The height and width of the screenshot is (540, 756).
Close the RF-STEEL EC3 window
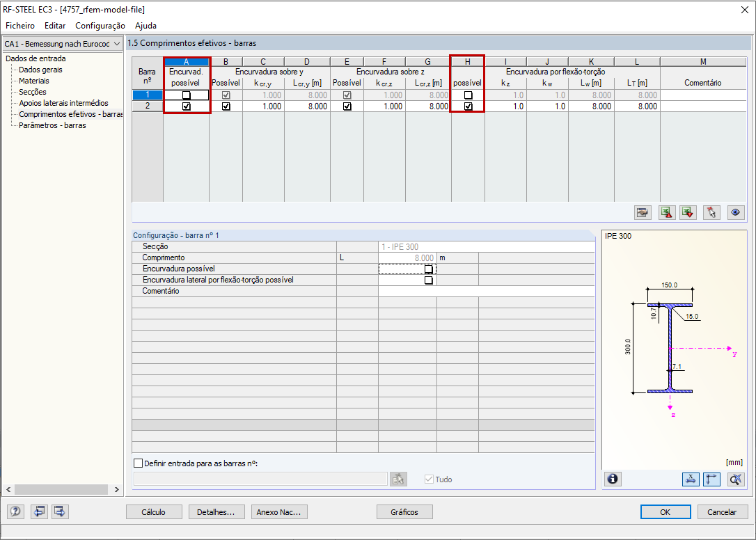[x=744, y=10]
